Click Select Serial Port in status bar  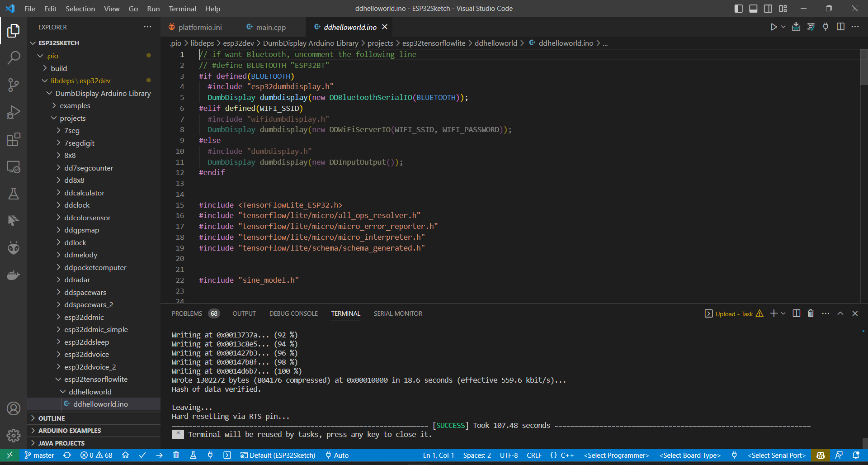click(x=777, y=456)
